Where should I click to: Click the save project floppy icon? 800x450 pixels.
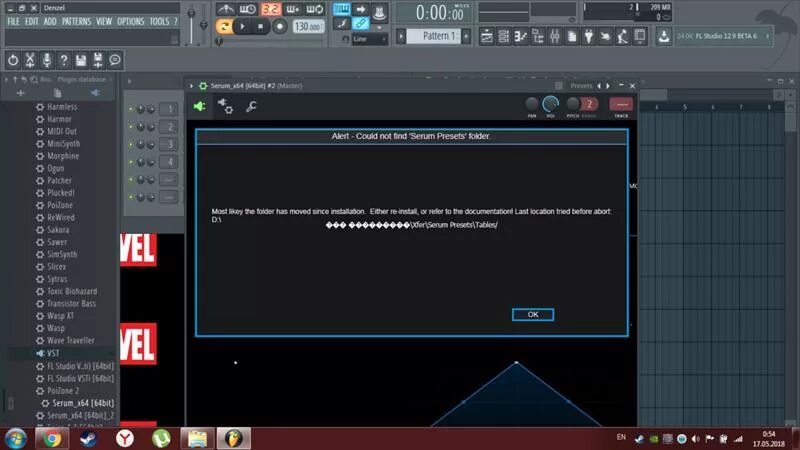point(81,60)
